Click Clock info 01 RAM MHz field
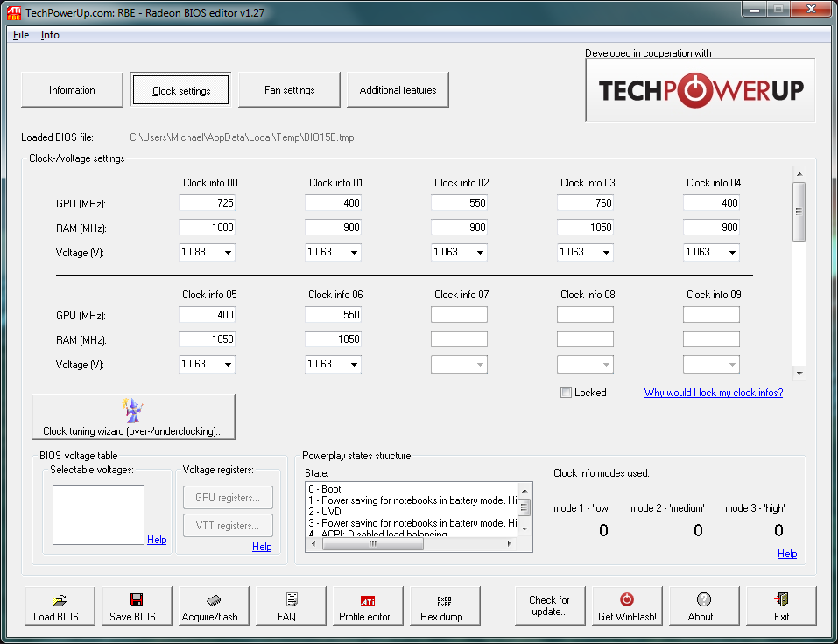 pos(333,227)
